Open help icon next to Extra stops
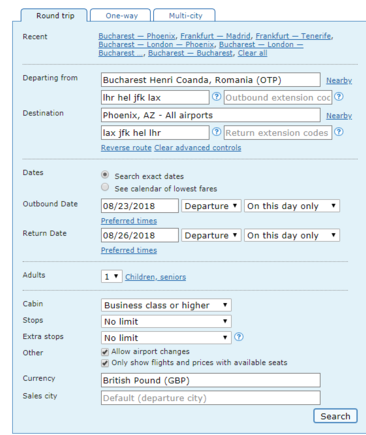 click(x=239, y=337)
